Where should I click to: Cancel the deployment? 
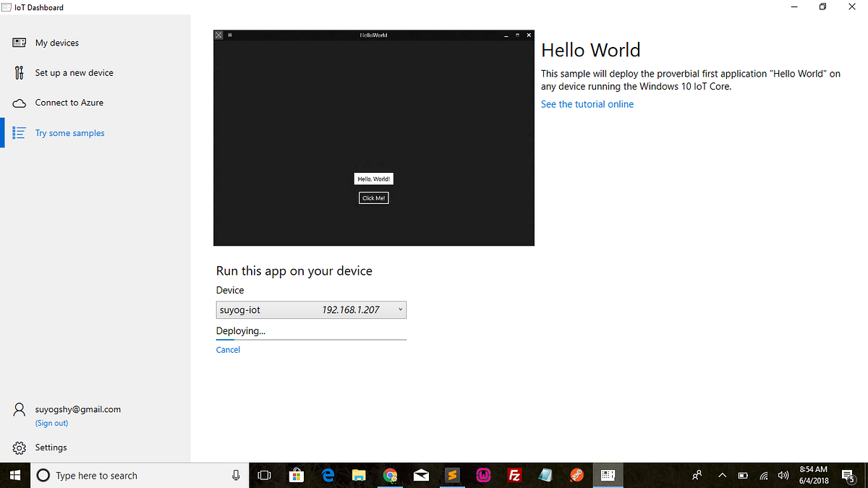(228, 349)
